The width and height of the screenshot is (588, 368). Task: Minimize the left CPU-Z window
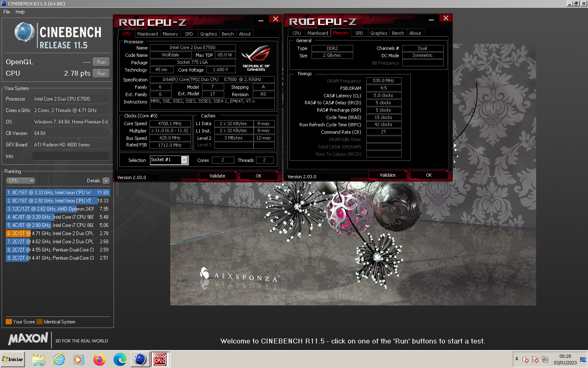coord(261,20)
